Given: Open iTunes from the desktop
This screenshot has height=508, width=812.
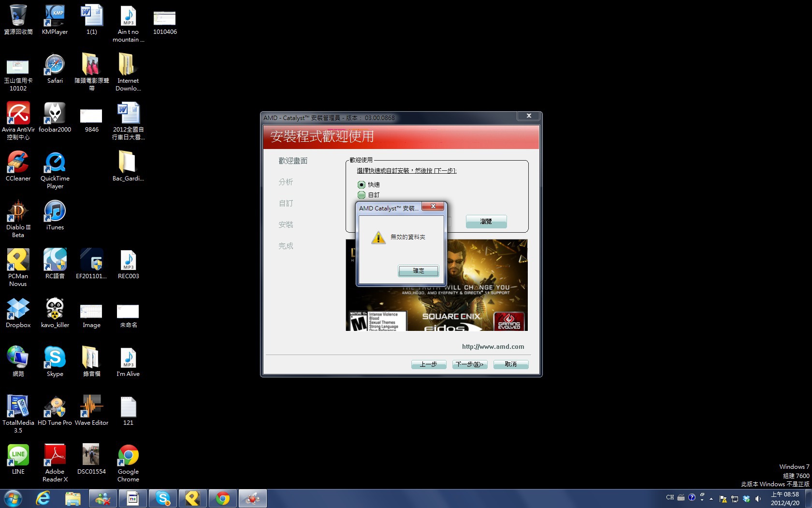Looking at the screenshot, I should (x=55, y=215).
